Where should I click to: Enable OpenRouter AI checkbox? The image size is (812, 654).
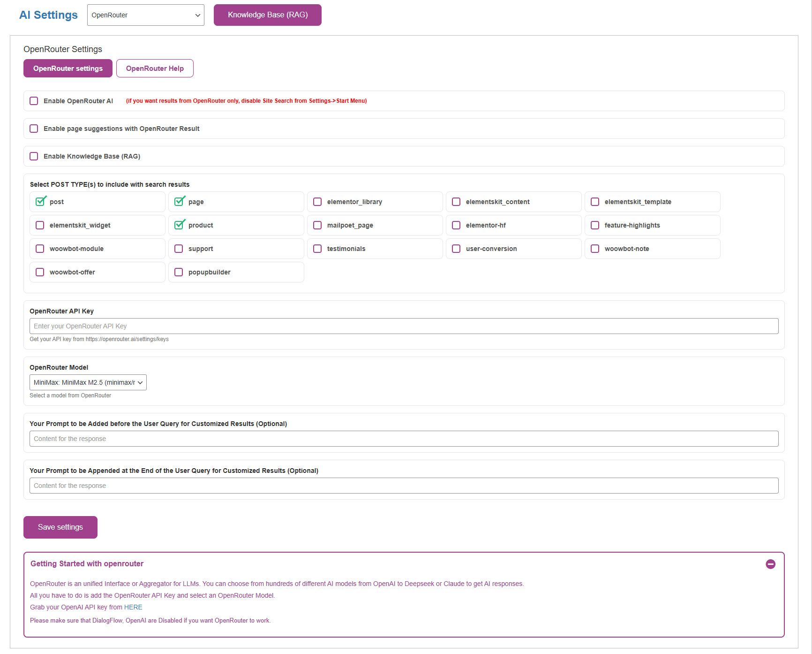34,101
